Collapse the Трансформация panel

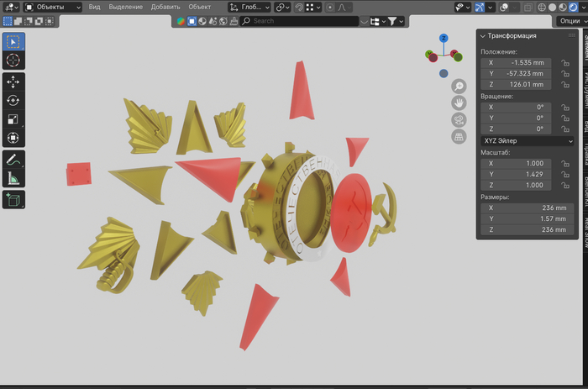482,36
